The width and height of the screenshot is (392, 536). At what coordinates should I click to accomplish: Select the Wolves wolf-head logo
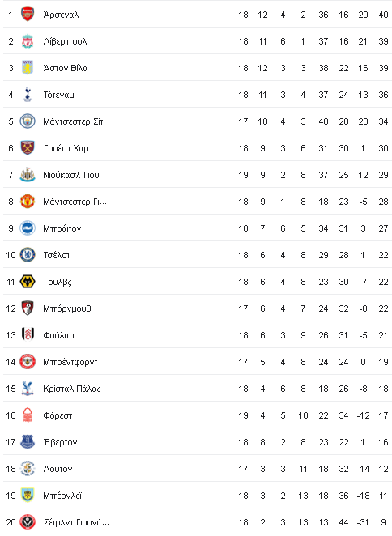[x=28, y=282]
